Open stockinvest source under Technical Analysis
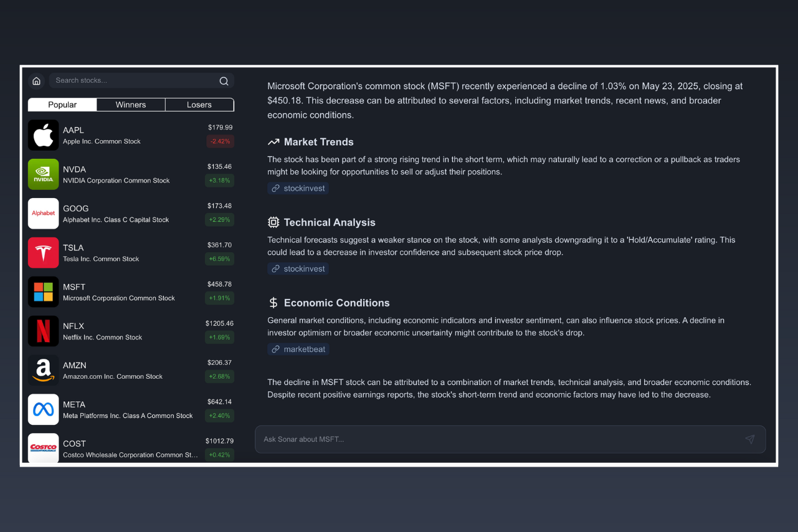Screen dimensions: 798x532 298,268
